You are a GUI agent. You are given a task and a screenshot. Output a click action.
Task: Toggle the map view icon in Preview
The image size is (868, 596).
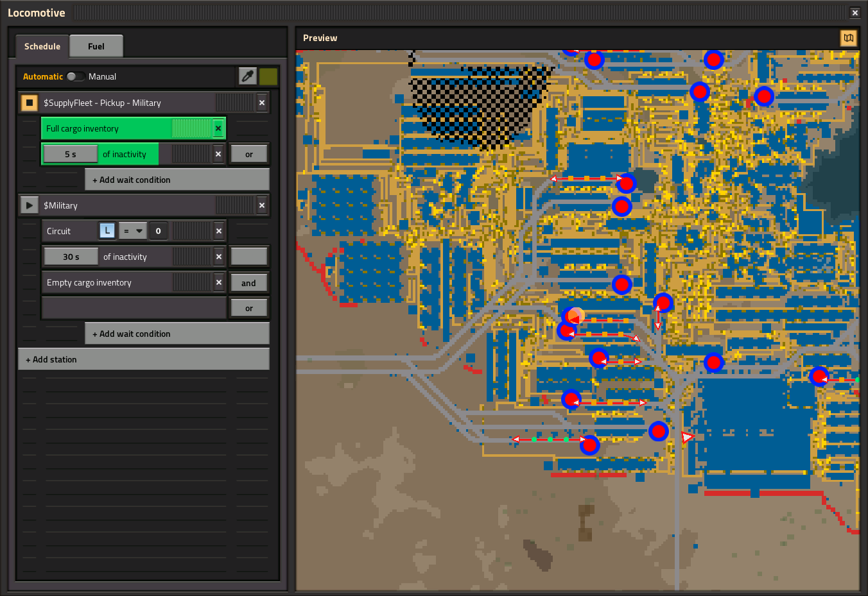pos(849,38)
